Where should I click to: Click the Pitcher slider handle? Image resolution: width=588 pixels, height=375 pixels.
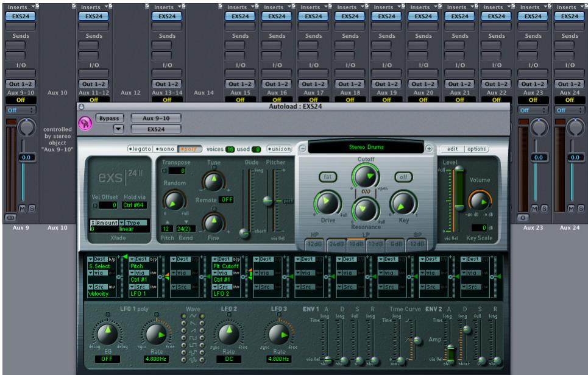[267, 201]
